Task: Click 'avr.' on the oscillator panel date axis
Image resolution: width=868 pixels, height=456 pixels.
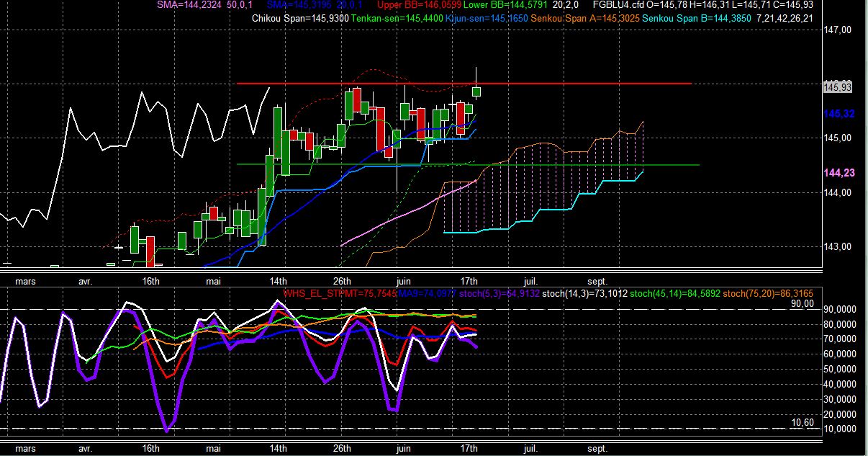Action: pos(85,448)
